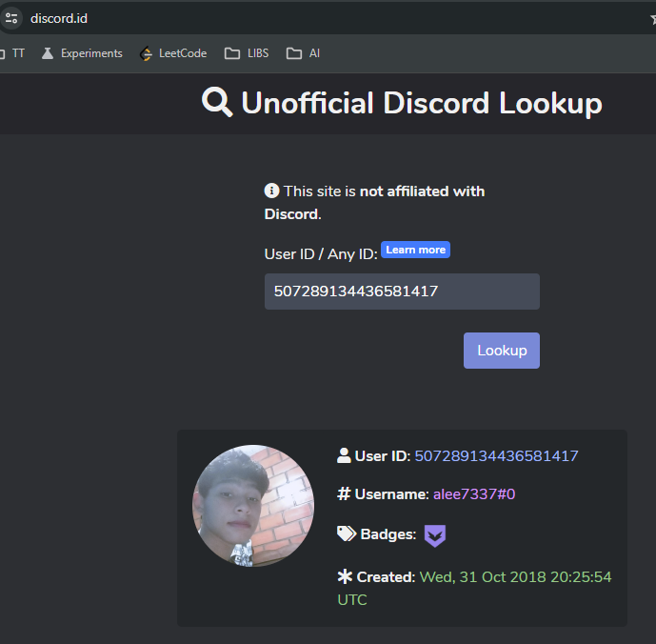
Task: Click the 'User ID / Any ID:' label
Action: 321,254
